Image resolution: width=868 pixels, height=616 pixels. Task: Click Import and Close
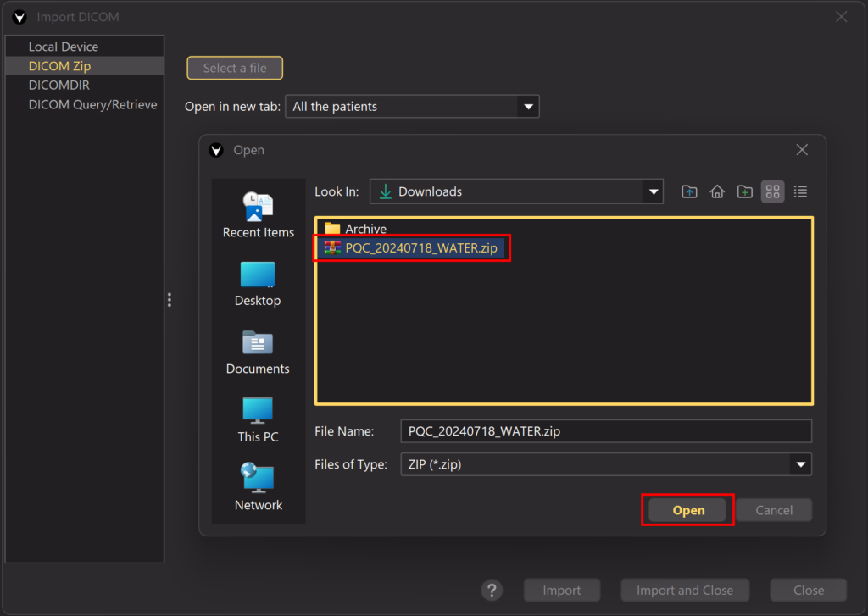click(x=685, y=590)
